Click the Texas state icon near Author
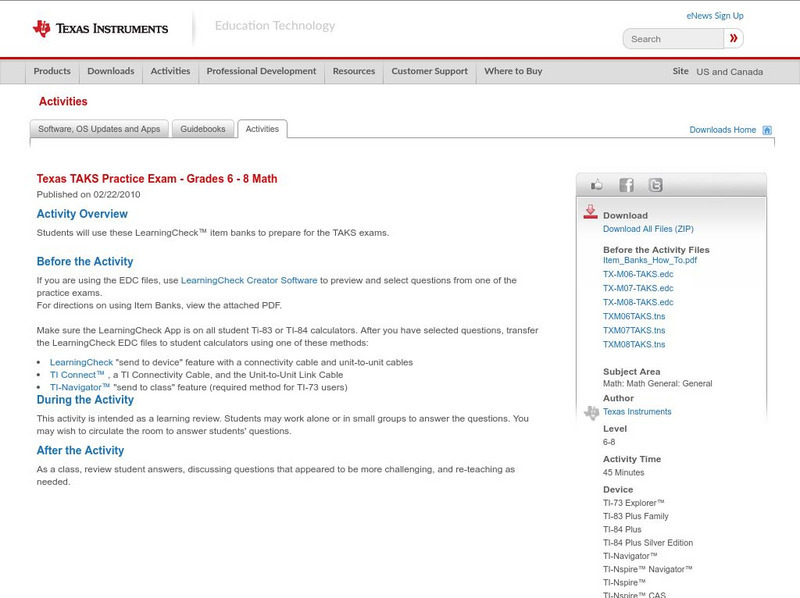 coord(592,412)
